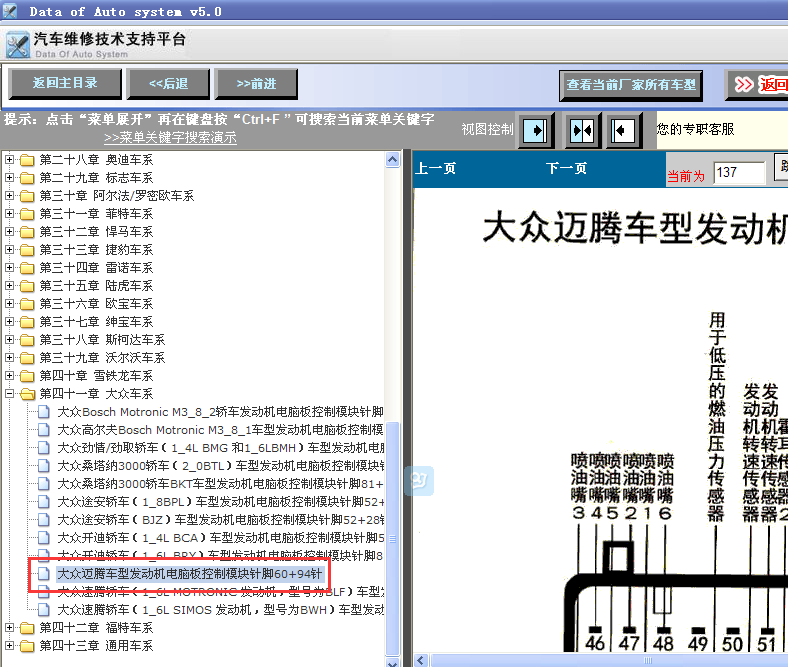Click the diagram horizontal scrollbar left arrow

pos(421,660)
